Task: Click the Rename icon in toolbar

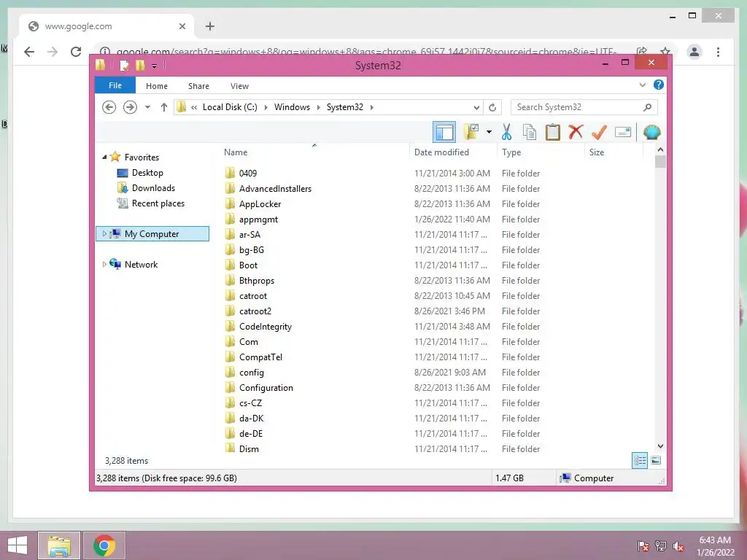Action: click(x=623, y=132)
